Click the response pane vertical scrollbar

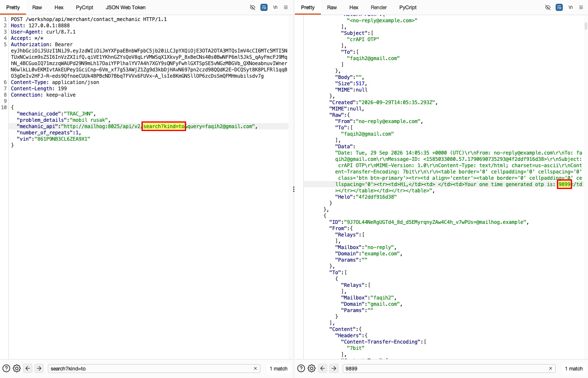pyautogui.click(x=585, y=26)
